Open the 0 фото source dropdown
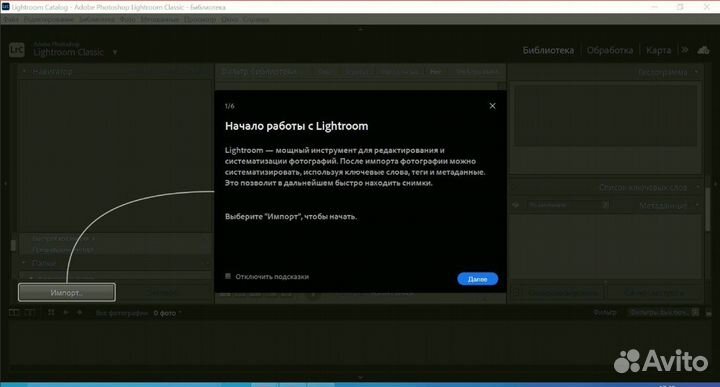The height and width of the screenshot is (387, 720). tap(167, 313)
